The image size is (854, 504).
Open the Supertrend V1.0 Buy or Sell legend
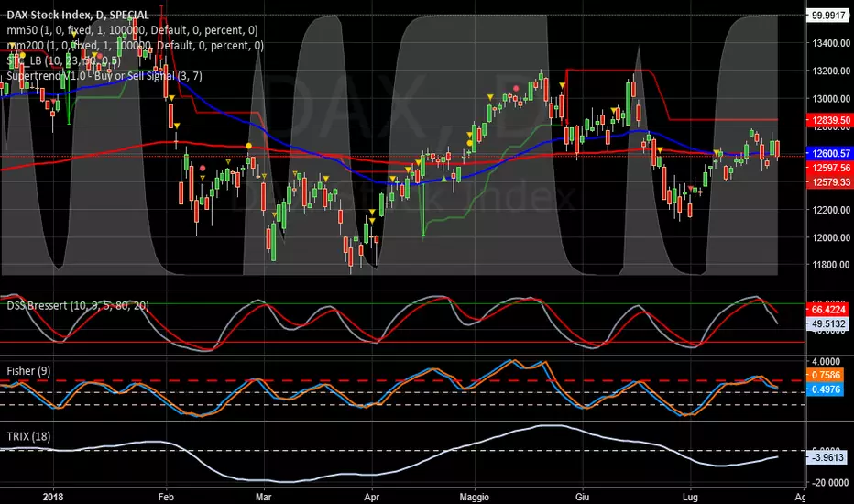click(x=104, y=76)
